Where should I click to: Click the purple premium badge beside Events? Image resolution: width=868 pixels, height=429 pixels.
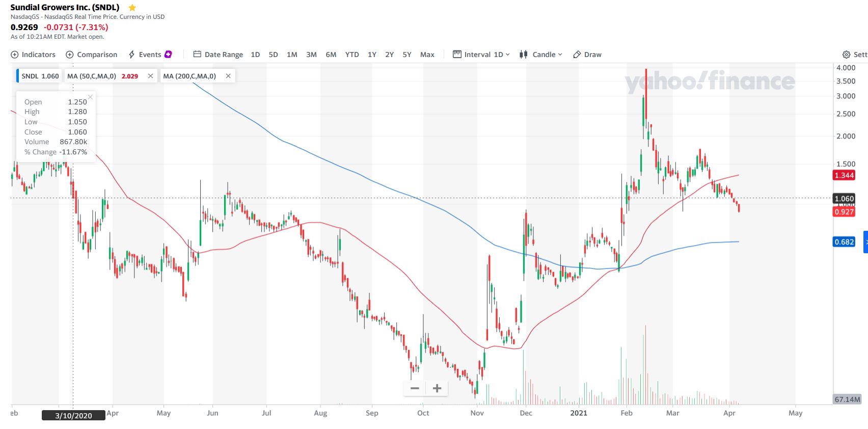click(168, 54)
